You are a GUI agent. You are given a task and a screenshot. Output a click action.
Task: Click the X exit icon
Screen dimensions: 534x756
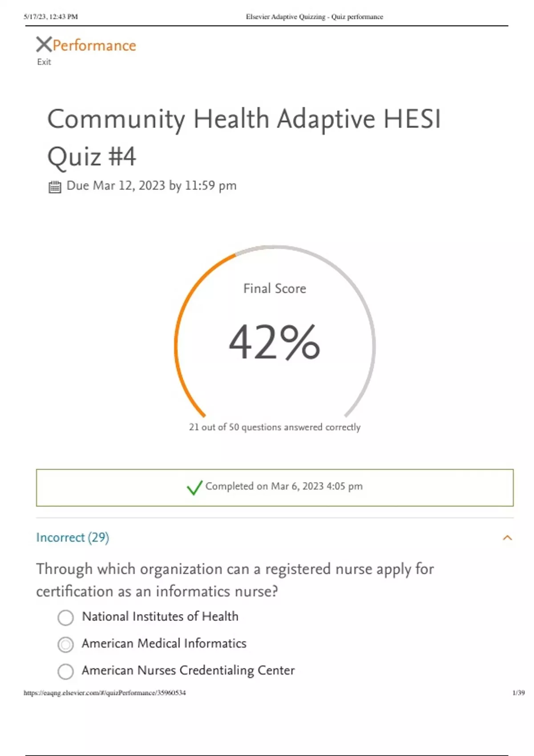pyautogui.click(x=44, y=44)
